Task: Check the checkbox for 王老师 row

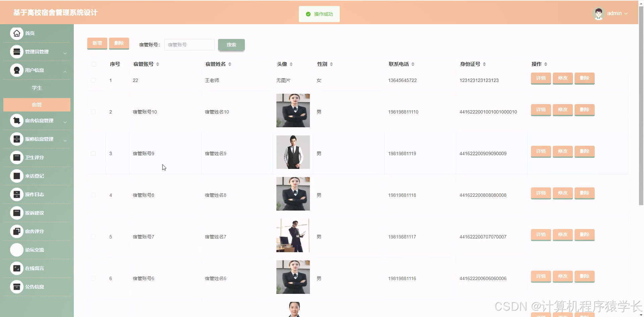Action: pyautogui.click(x=94, y=80)
